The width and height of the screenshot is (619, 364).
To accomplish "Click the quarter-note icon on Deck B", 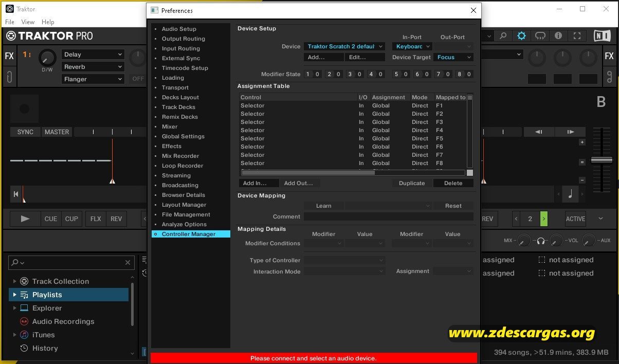I will [570, 194].
